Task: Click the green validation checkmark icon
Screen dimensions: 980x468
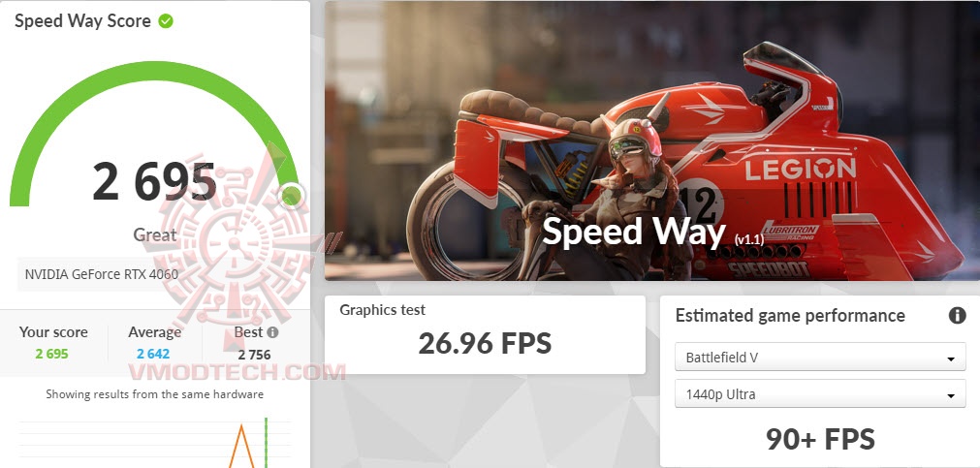Action: 166,21
